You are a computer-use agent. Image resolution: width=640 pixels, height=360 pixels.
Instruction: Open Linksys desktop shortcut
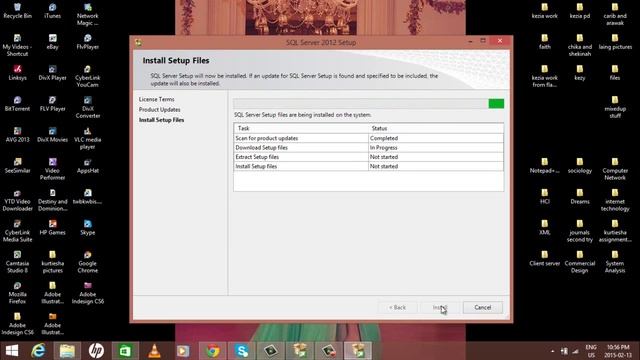[x=17, y=73]
